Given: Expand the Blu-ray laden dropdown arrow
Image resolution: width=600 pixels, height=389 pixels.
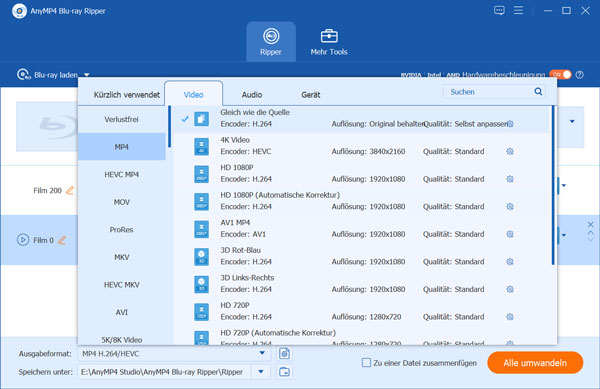Looking at the screenshot, I should click(x=87, y=75).
